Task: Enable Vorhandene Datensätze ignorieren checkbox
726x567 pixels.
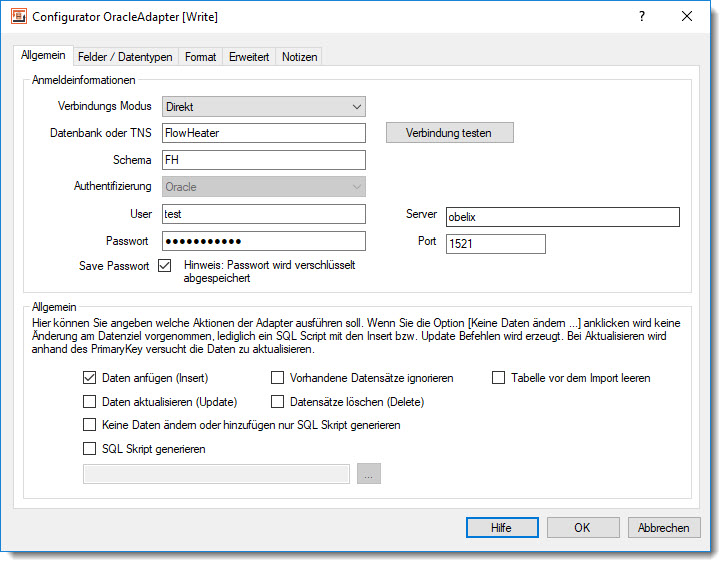Action: [x=279, y=378]
